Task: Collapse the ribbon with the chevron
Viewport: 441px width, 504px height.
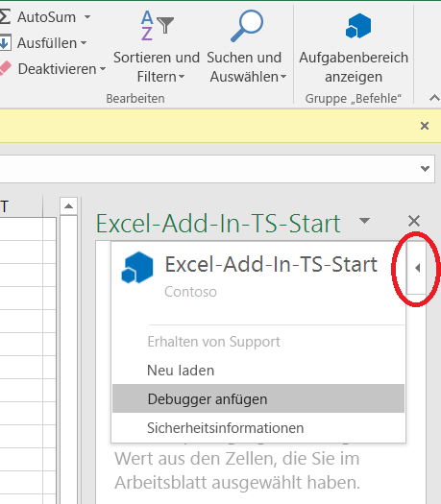Action: pyautogui.click(x=435, y=98)
